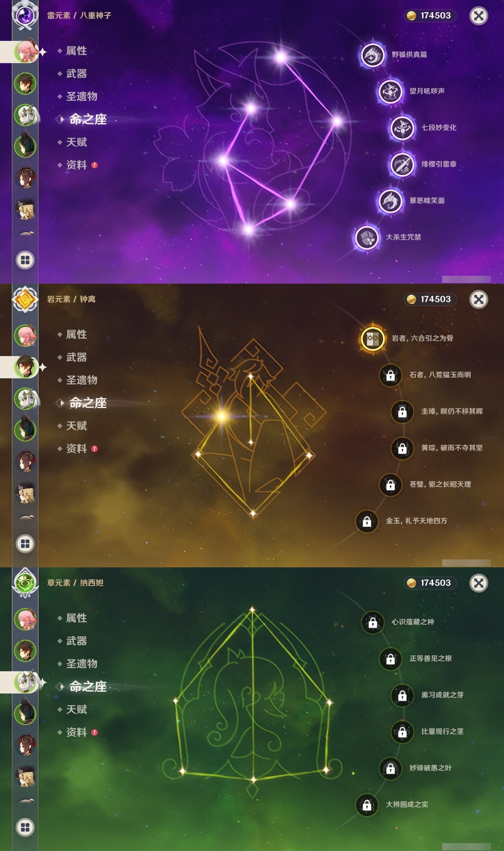Open the character grid button in top panel
The height and width of the screenshot is (851, 504).
pyautogui.click(x=25, y=260)
